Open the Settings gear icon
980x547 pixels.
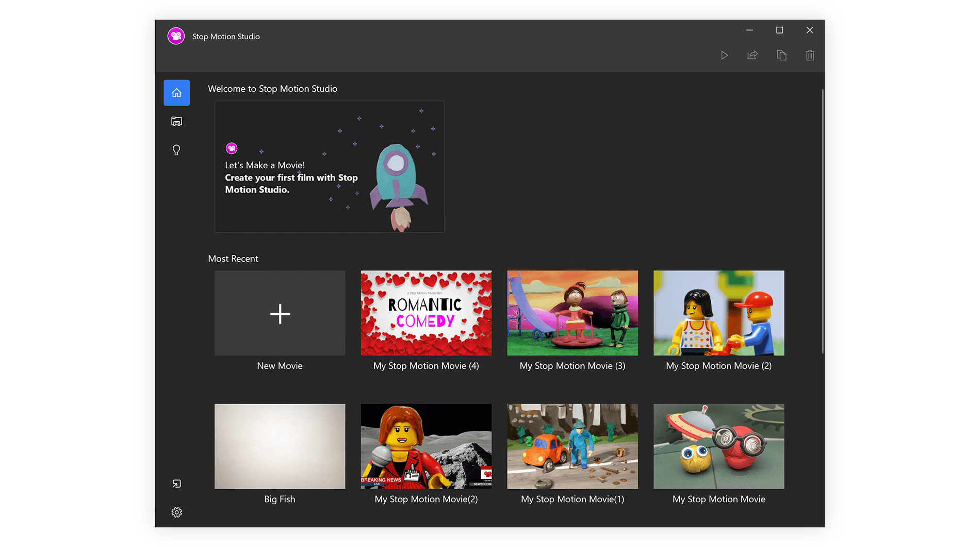(176, 512)
